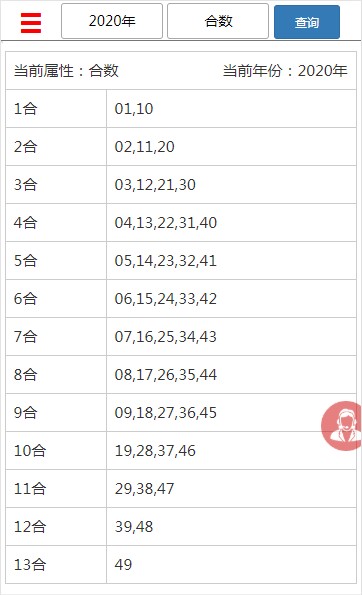
Task: Expand the 2020年 year dropdown
Action: [112, 21]
